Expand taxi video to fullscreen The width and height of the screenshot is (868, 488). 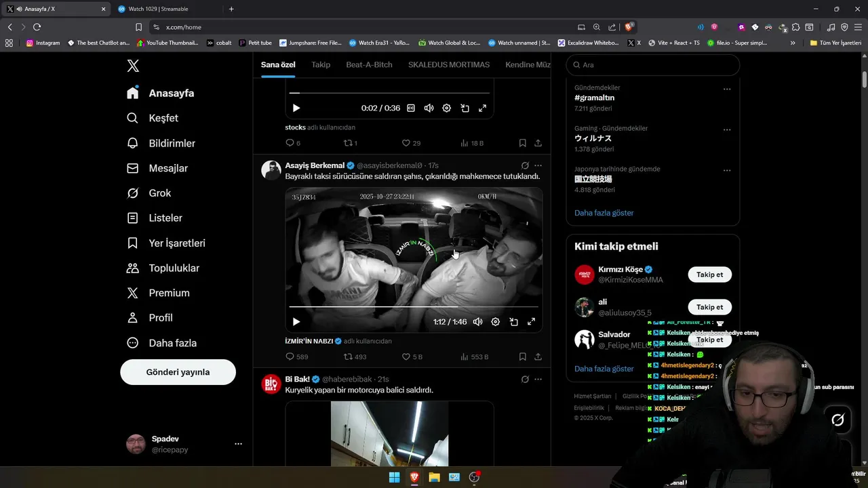click(531, 322)
